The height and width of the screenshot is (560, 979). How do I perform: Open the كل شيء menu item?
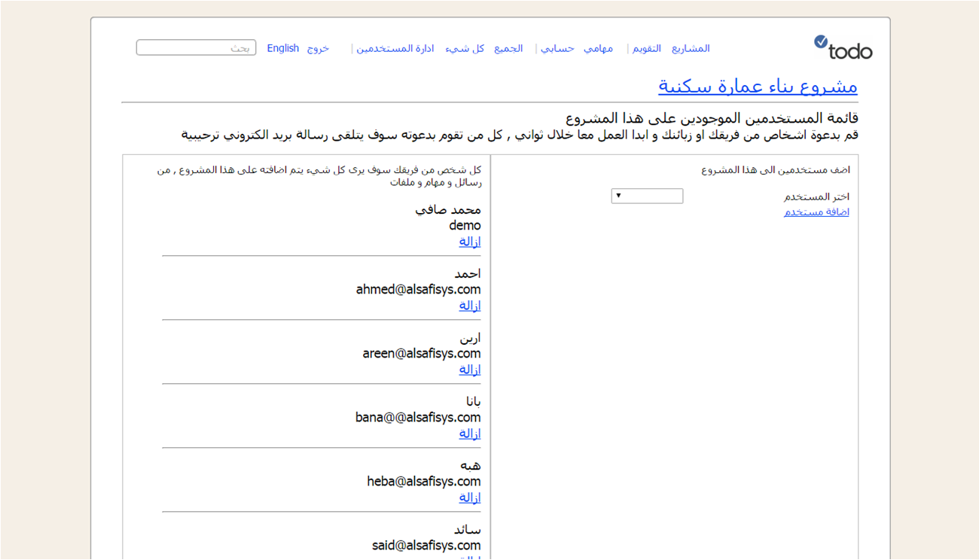point(465,48)
